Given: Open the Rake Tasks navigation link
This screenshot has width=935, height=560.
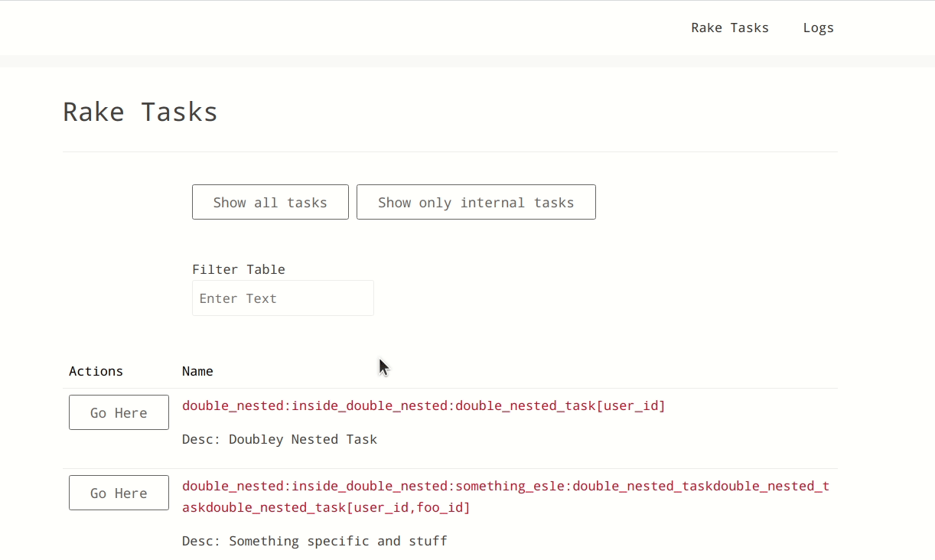Looking at the screenshot, I should [x=729, y=28].
